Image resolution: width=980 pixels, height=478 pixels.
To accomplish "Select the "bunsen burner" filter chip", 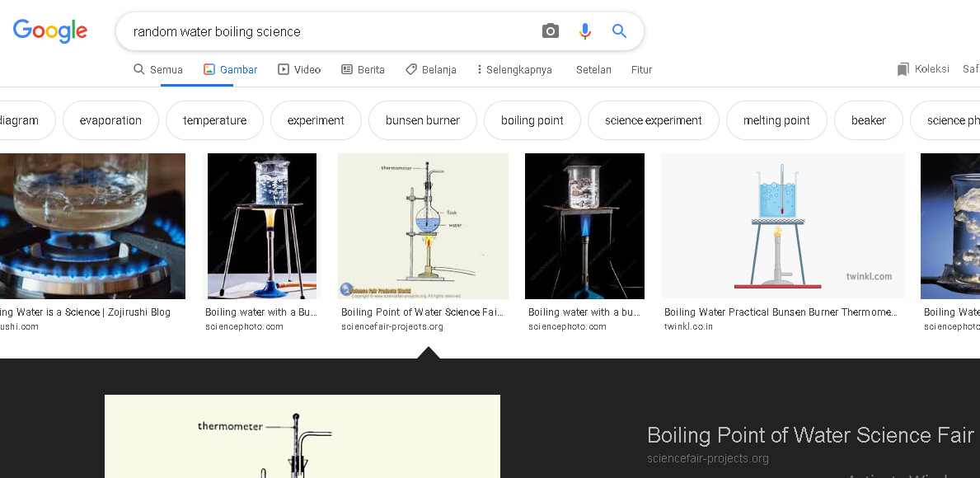I will click(x=423, y=120).
